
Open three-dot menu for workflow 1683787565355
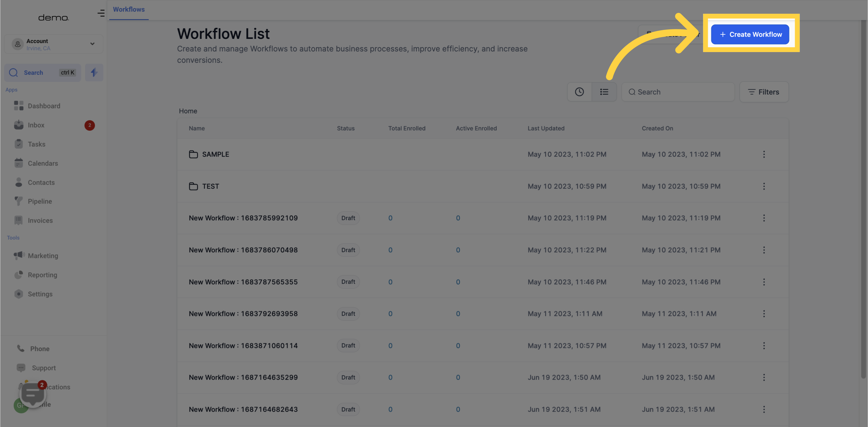coord(764,282)
